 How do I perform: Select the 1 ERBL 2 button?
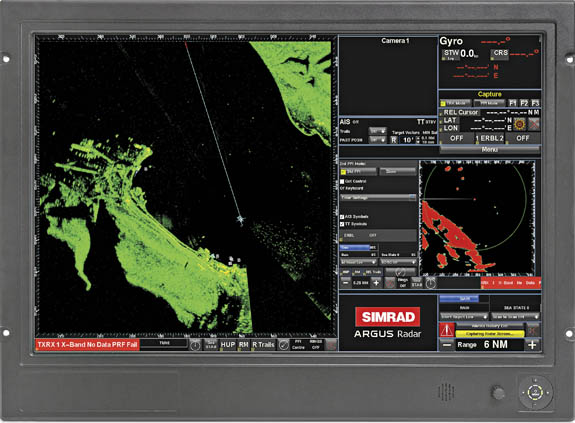[x=490, y=138]
